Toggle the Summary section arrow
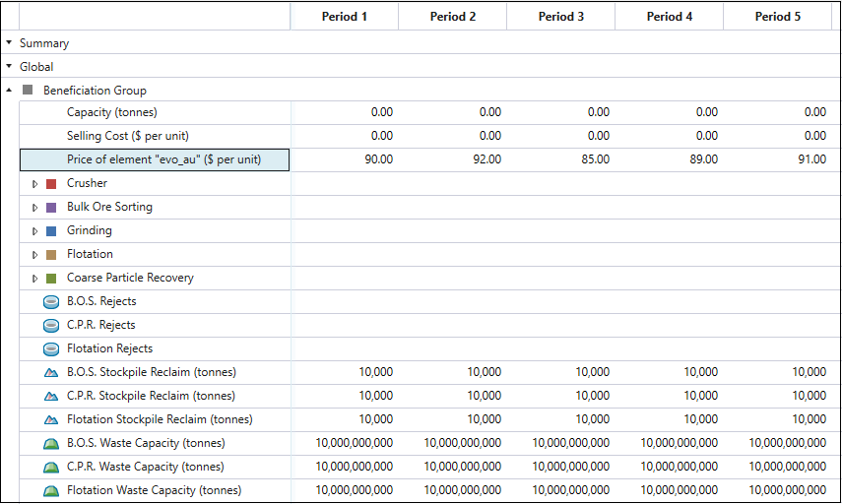The width and height of the screenshot is (843, 504). (9, 42)
